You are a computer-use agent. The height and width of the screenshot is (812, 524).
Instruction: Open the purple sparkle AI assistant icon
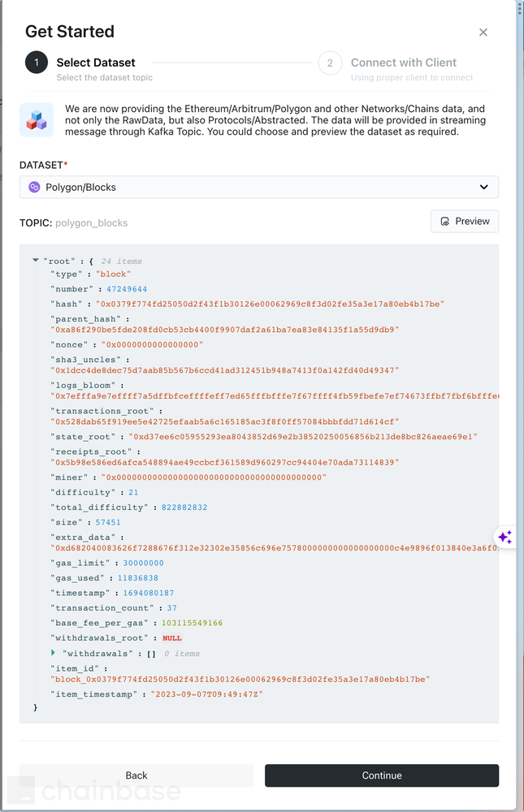pos(505,537)
